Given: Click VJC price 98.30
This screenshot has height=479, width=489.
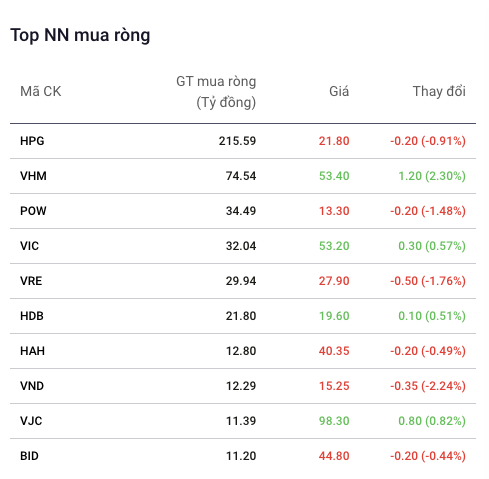Looking at the screenshot, I should click(334, 421).
